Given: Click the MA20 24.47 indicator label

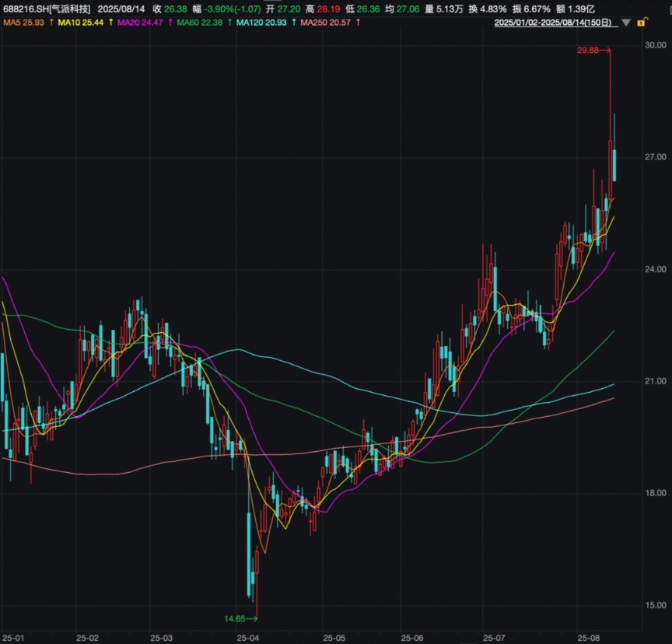Looking at the screenshot, I should (140, 23).
